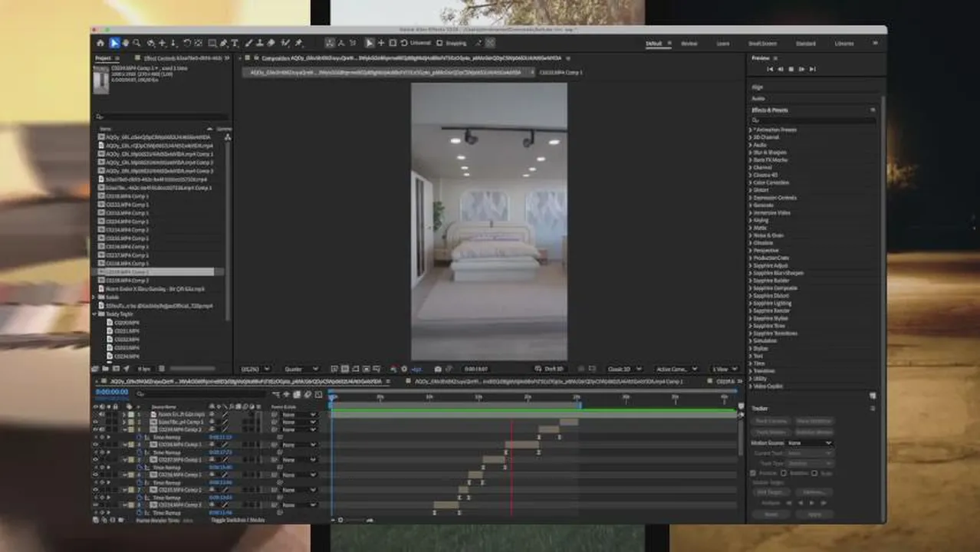Select the Rotation tool in the toolbar
This screenshot has width=980, height=552.
(186, 44)
